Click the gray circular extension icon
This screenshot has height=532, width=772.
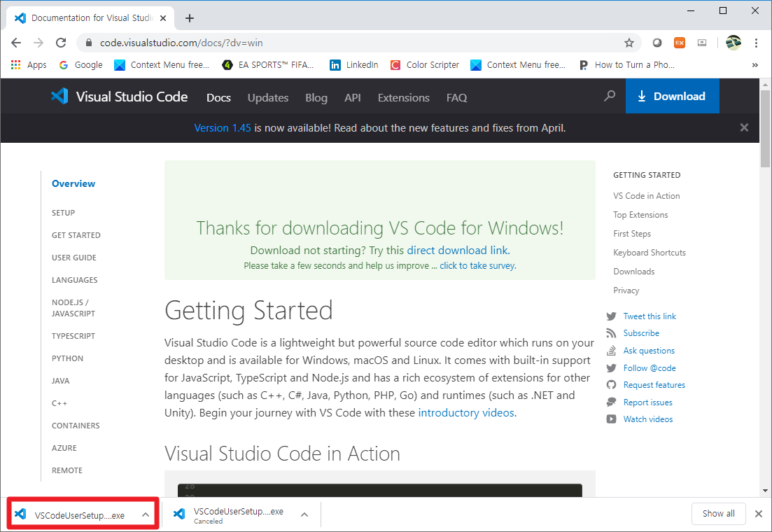pos(657,43)
